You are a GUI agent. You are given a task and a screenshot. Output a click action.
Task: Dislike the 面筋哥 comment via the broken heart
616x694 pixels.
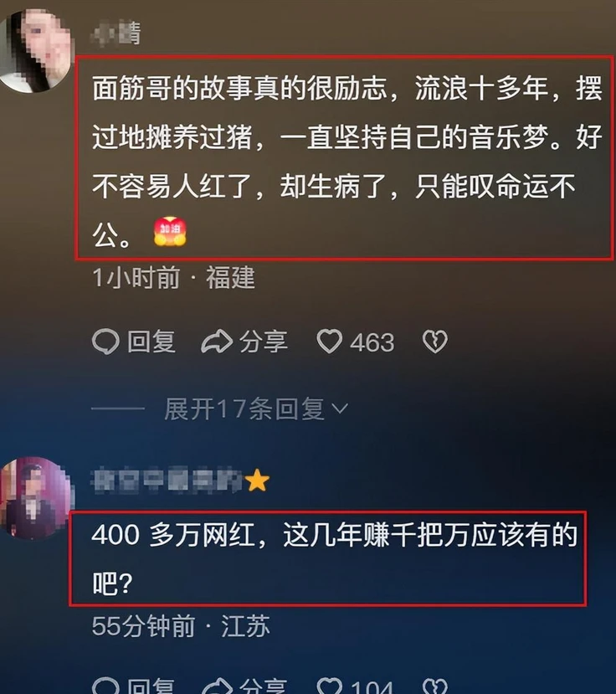pyautogui.click(x=435, y=342)
